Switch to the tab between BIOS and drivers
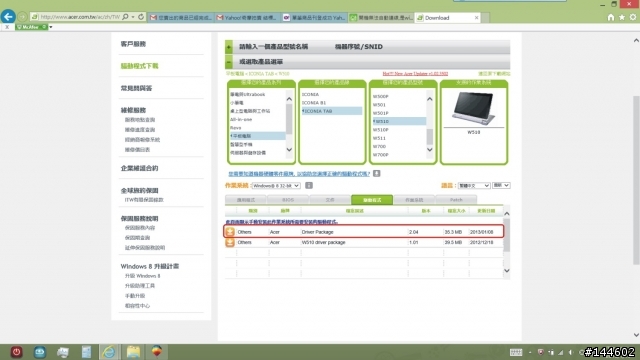 (330, 200)
